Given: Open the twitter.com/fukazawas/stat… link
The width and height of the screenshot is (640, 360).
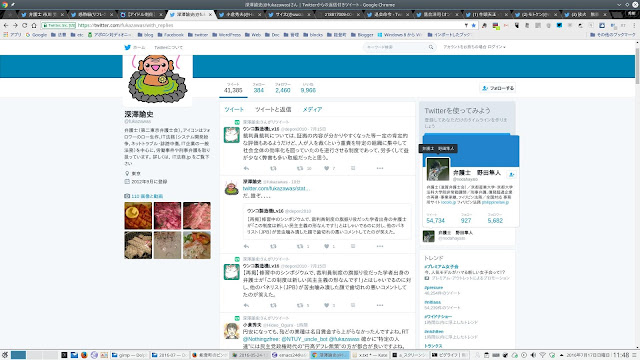Looking at the screenshot, I should (276, 189).
